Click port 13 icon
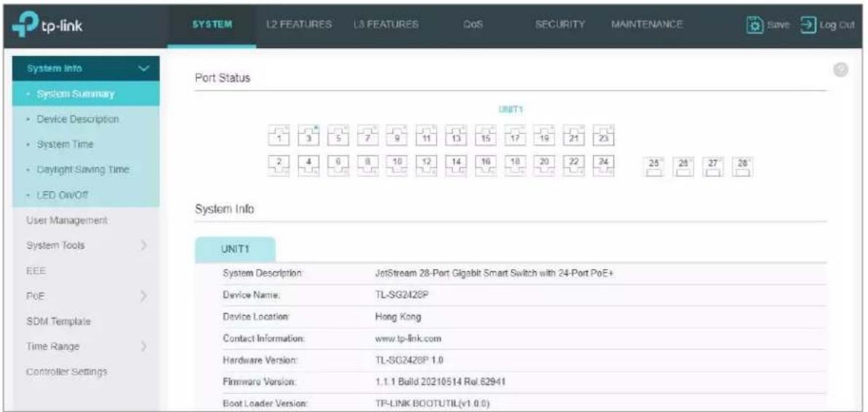Viewport: 868px width, 412px height. [x=457, y=135]
